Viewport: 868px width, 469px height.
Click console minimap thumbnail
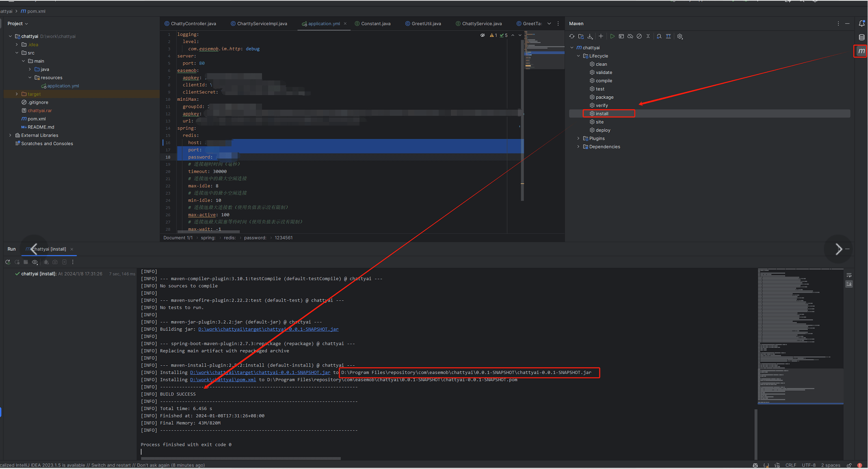(800, 337)
